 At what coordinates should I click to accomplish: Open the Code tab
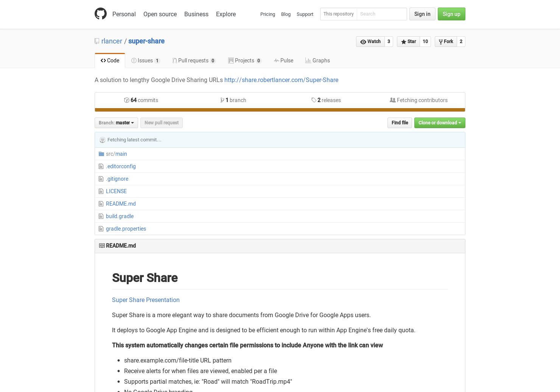[110, 60]
